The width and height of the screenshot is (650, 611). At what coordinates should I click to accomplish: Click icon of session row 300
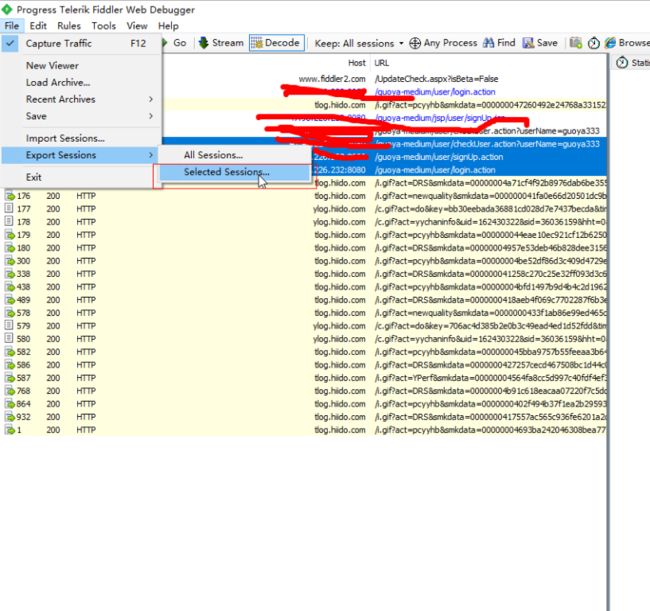[x=9, y=261]
